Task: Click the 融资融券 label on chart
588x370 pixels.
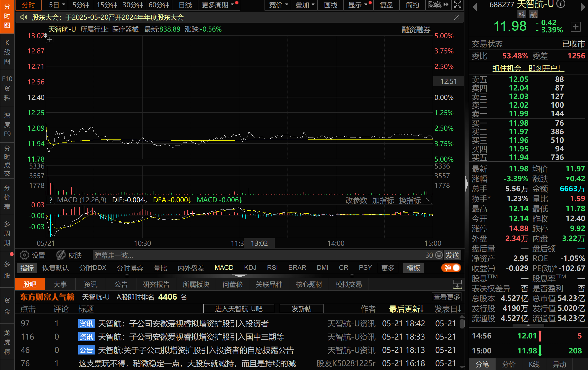Action: click(416, 30)
